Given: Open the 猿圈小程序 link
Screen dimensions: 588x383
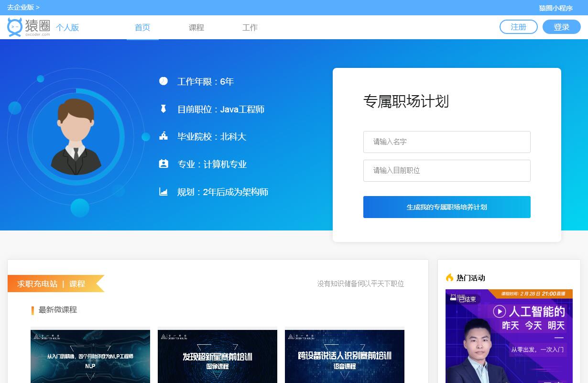Looking at the screenshot, I should click(555, 8).
